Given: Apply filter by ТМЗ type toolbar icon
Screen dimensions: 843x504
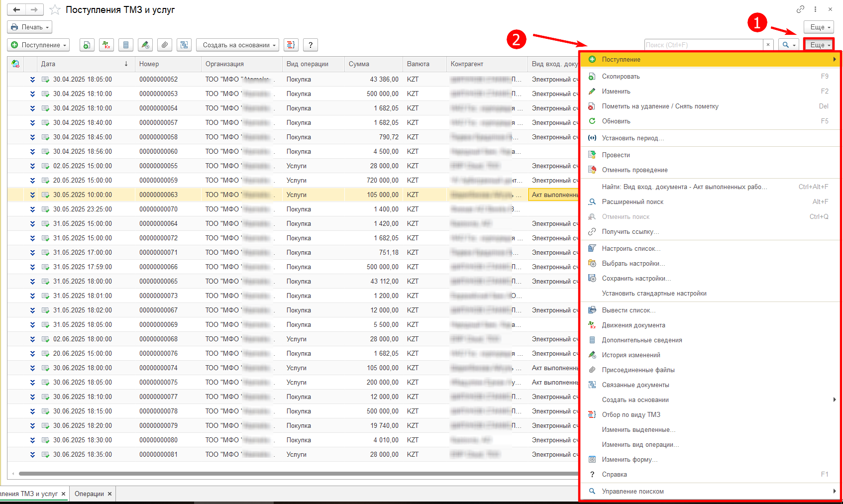Looking at the screenshot, I should (291, 45).
